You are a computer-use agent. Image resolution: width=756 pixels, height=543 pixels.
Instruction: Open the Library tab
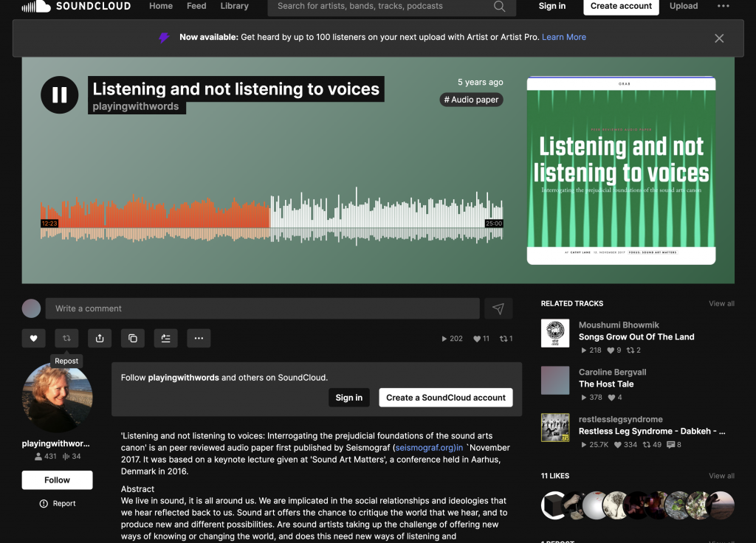click(x=234, y=6)
